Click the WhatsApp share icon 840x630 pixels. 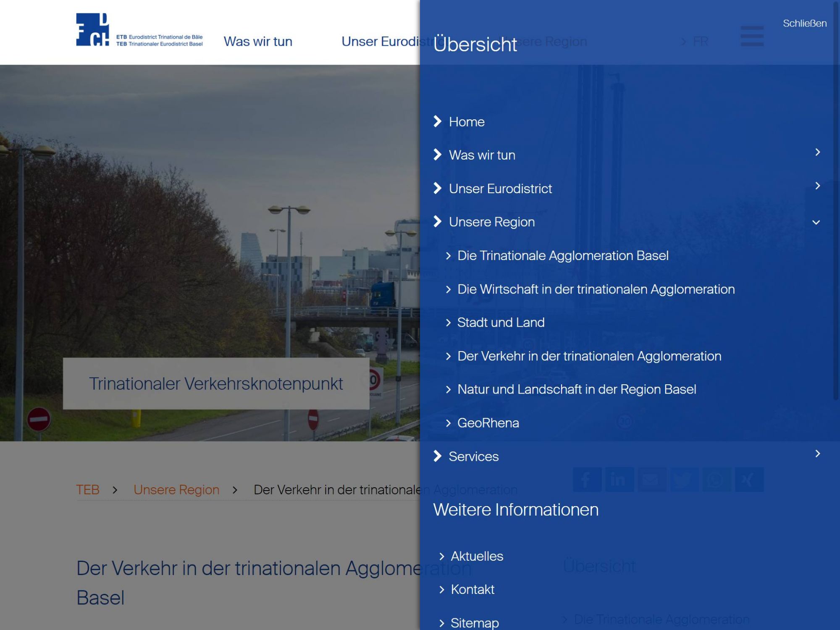(717, 479)
